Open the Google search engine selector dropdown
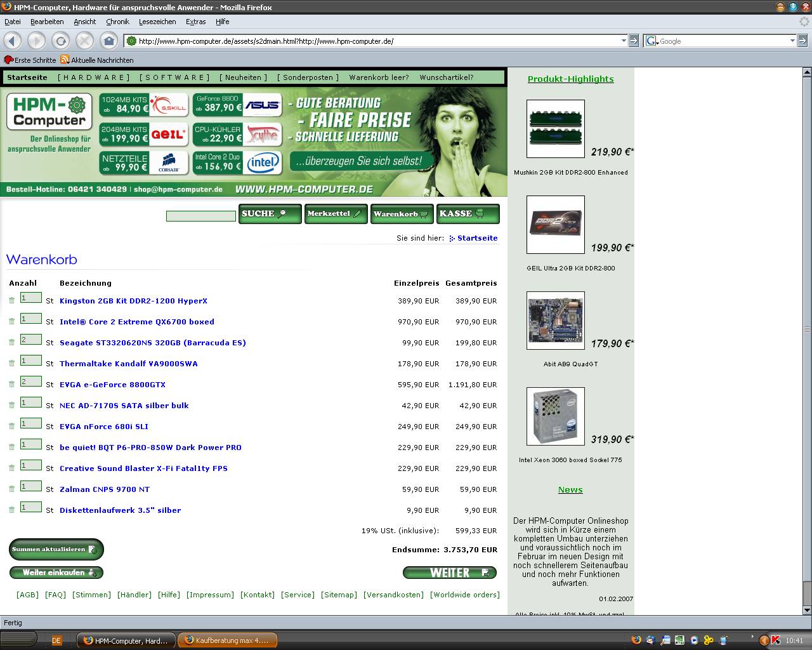Image resolution: width=812 pixels, height=650 pixels. pyautogui.click(x=652, y=41)
